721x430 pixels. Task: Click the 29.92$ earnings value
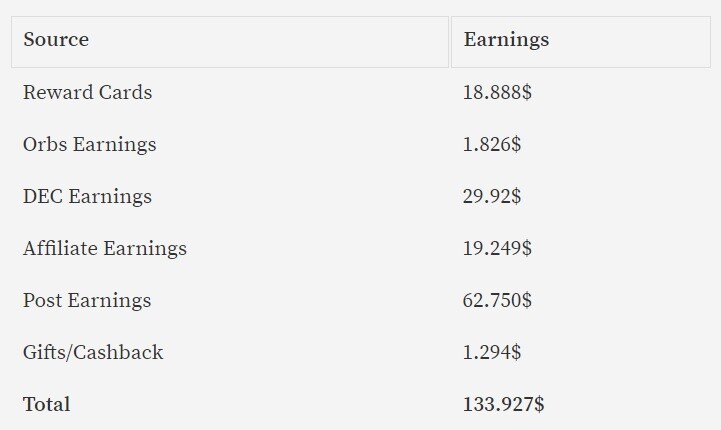tap(492, 196)
